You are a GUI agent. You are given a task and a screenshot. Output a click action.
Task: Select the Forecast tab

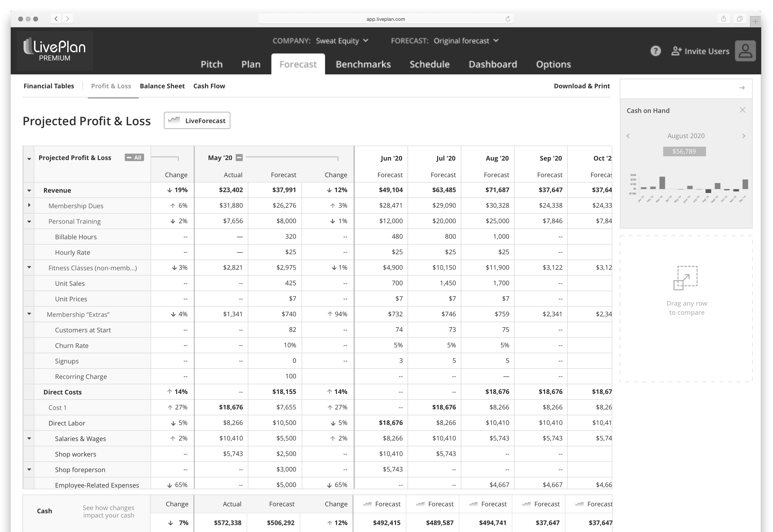[298, 64]
